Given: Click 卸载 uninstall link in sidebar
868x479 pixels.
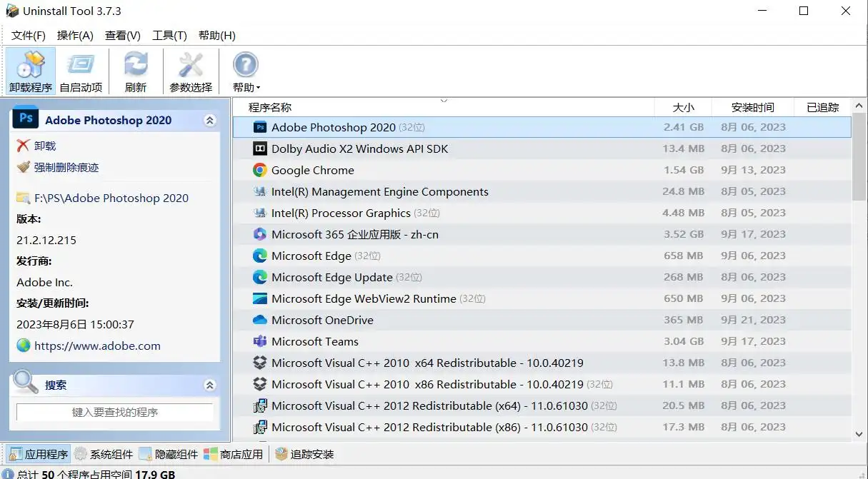Looking at the screenshot, I should pos(45,146).
